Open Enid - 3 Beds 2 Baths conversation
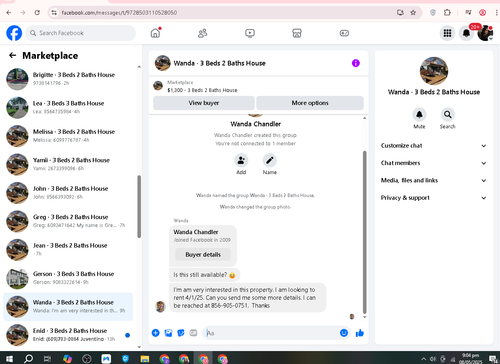Viewport: 500px width, 364px height. coord(68,335)
